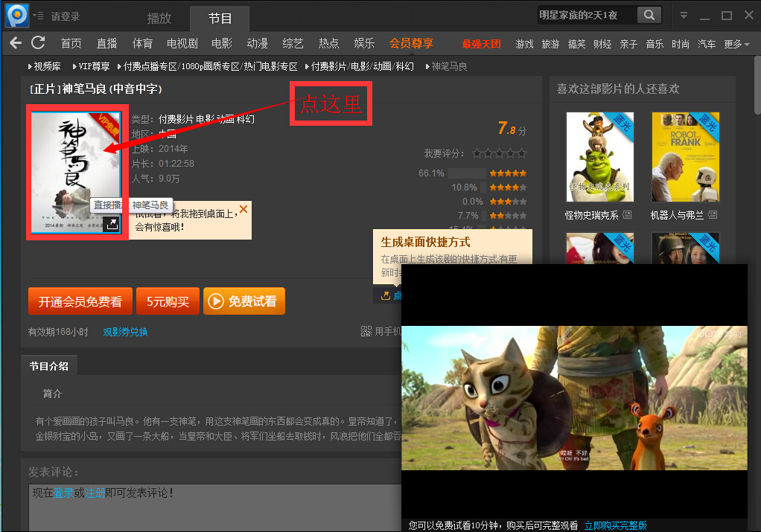The width and height of the screenshot is (761, 532).
Task: Open the 电影 navigation item
Action: tap(222, 44)
